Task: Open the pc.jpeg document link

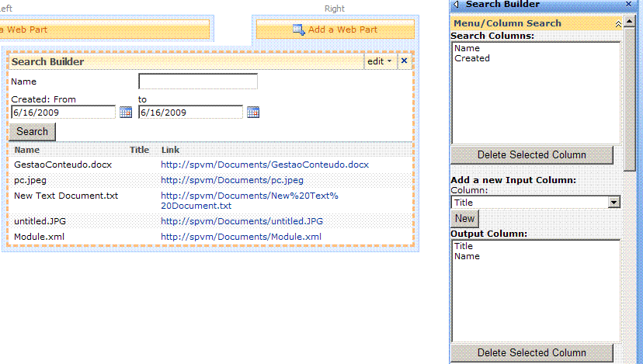Action: [x=232, y=180]
